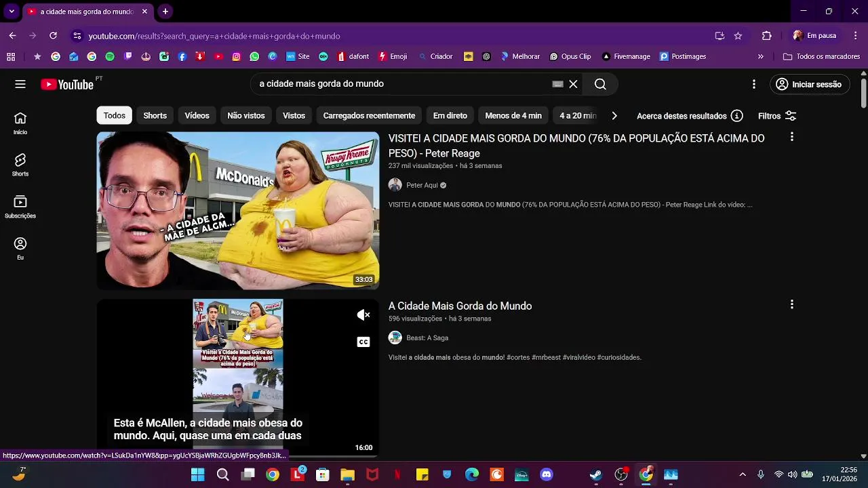Open the Spotify bookmark
Screen dimensions: 868x488
[x=110, y=56]
